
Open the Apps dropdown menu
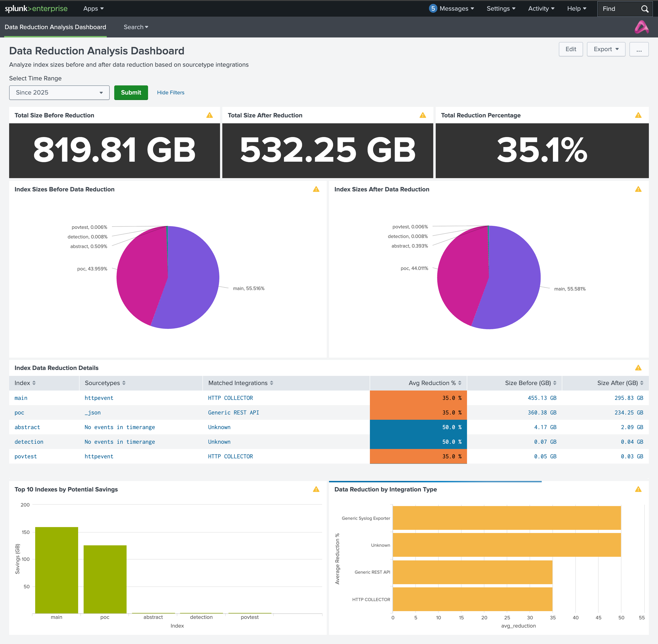(93, 9)
